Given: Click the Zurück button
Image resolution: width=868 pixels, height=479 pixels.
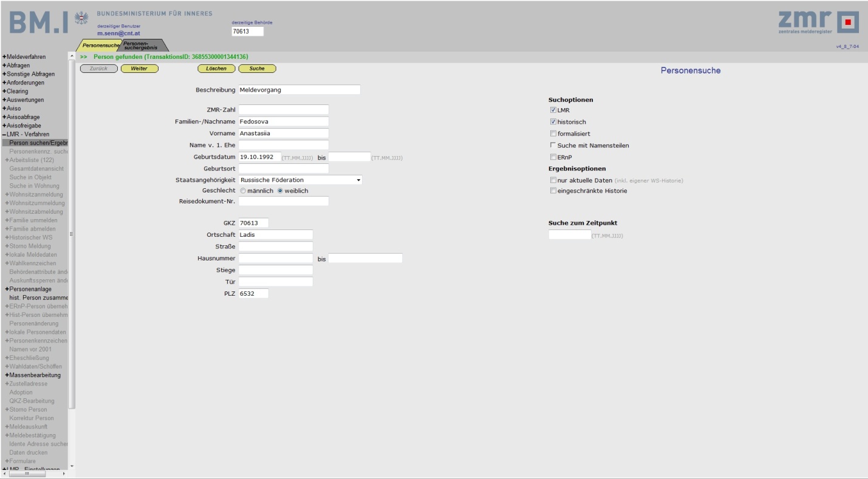Looking at the screenshot, I should (98, 69).
